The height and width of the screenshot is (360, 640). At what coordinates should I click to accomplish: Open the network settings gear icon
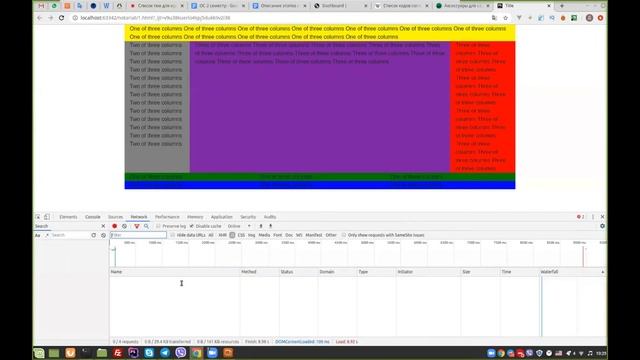602,226
